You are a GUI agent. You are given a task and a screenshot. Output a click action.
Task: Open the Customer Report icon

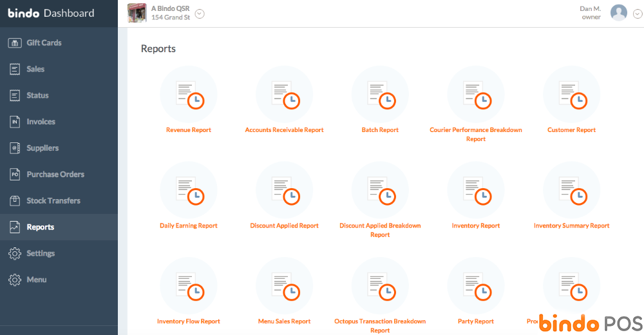(571, 95)
